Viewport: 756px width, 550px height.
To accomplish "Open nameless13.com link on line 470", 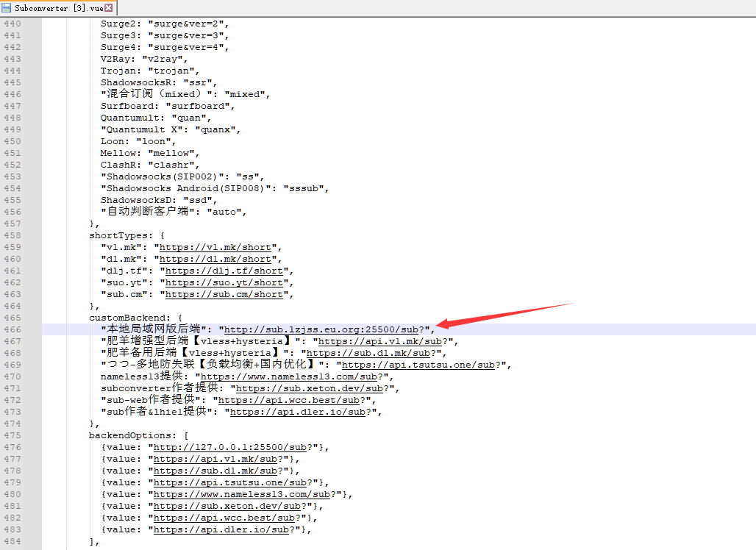I will (x=289, y=376).
